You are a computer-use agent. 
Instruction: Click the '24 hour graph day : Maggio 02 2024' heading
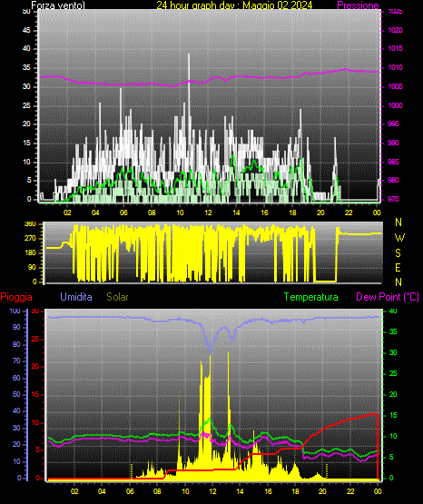[234, 5]
